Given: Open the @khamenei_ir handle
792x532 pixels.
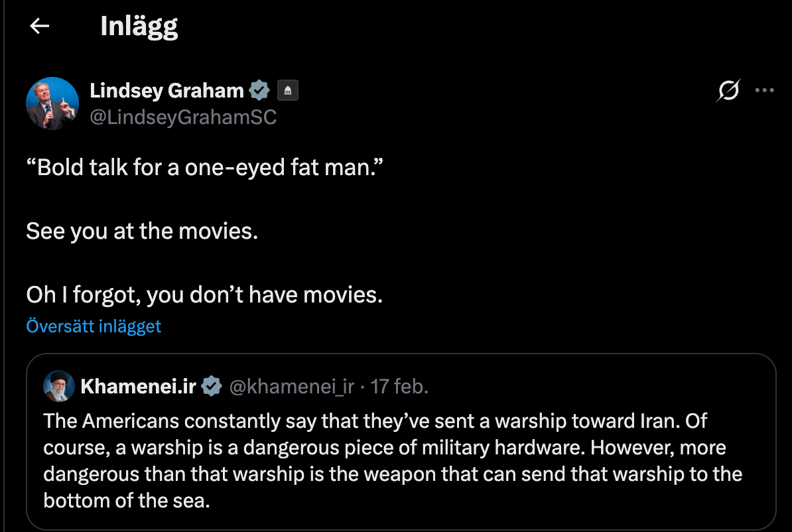Looking at the screenshot, I should point(291,386).
